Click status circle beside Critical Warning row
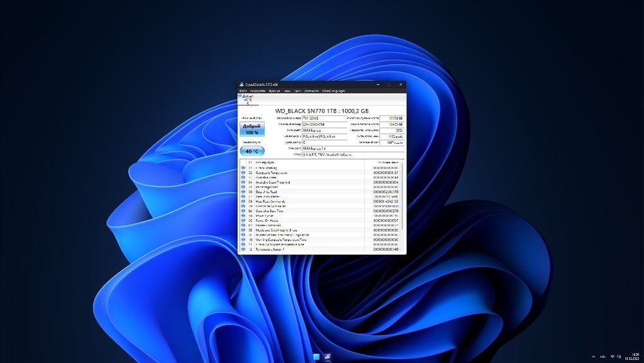The width and height of the screenshot is (644, 363). pos(243,168)
